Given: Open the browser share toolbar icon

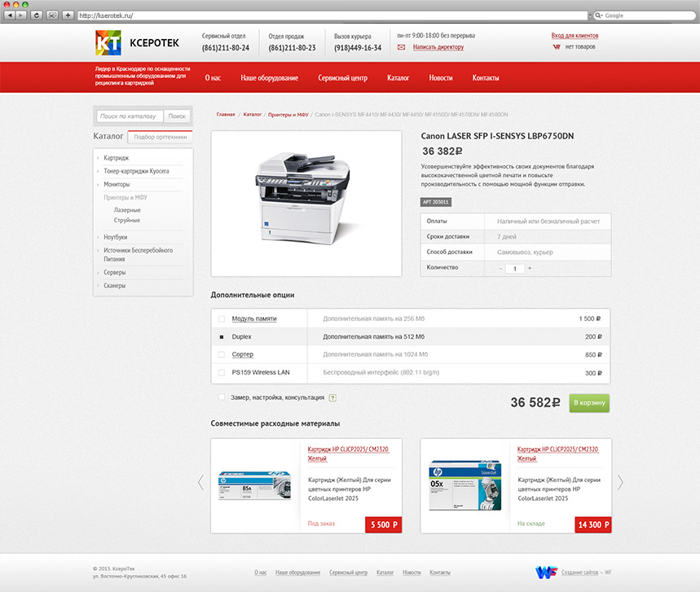Looking at the screenshot, I should (52, 15).
